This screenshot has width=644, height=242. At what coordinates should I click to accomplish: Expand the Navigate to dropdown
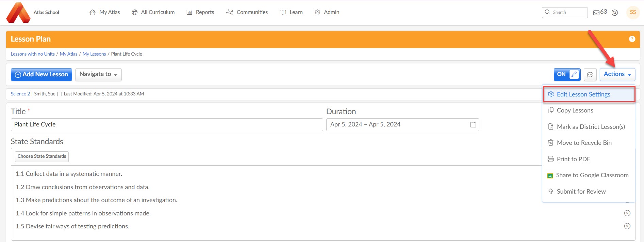[x=98, y=74]
